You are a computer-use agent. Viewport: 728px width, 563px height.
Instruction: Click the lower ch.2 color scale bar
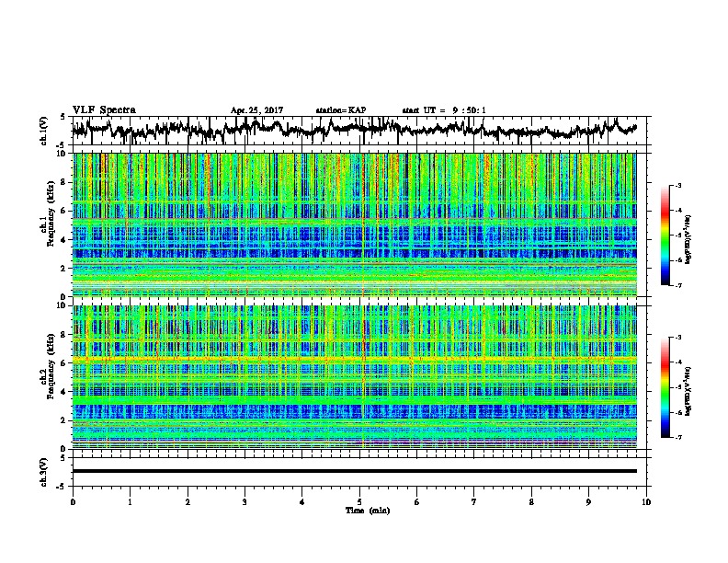665,387
